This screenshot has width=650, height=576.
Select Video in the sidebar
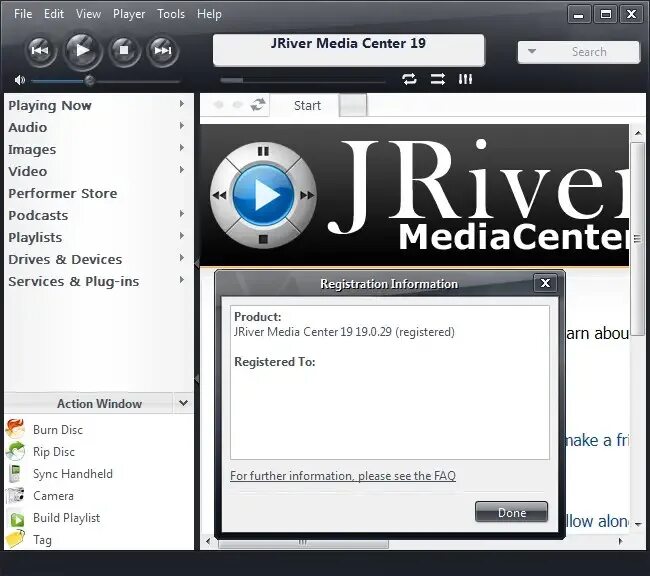click(x=28, y=171)
